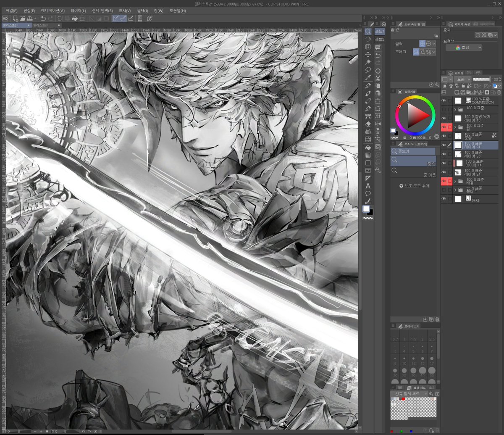Select the Balloon tool

coord(368,193)
